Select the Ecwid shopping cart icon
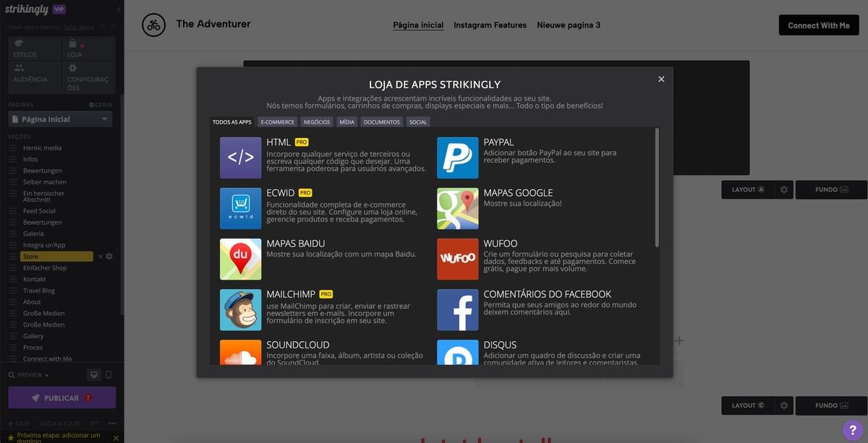Screen dimensions: 868x443 [240, 208]
